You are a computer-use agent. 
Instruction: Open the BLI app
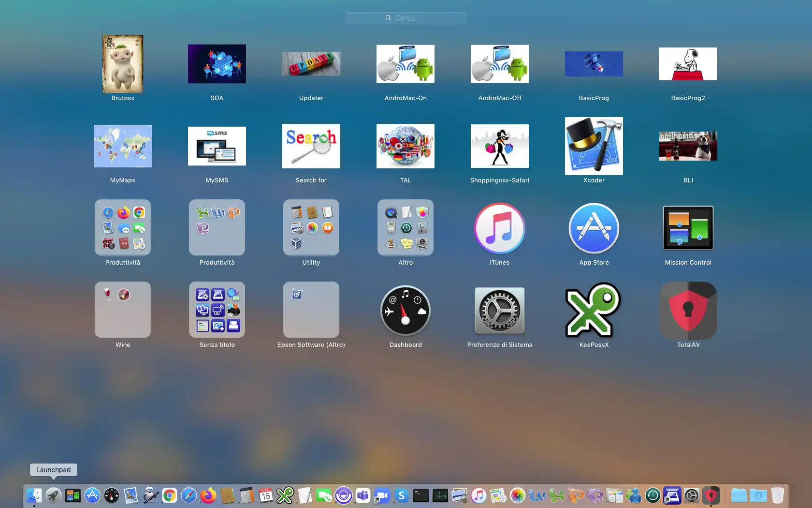tap(688, 146)
